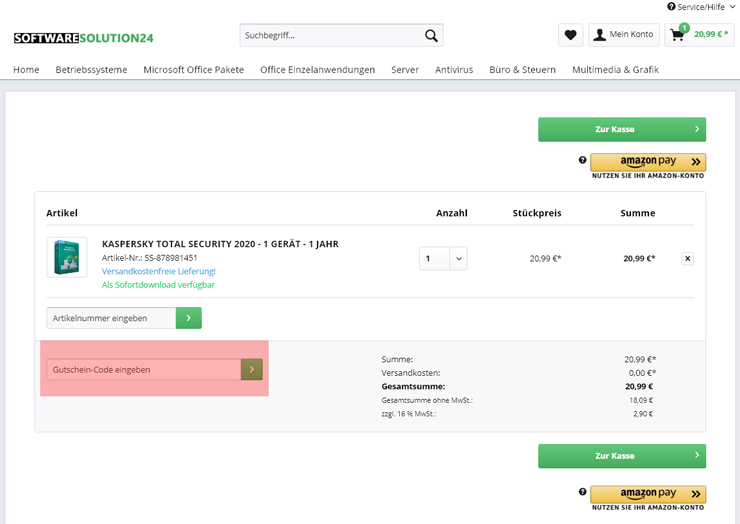Click the Anzahl column header
Image resolution: width=740 pixels, height=524 pixels.
452,213
